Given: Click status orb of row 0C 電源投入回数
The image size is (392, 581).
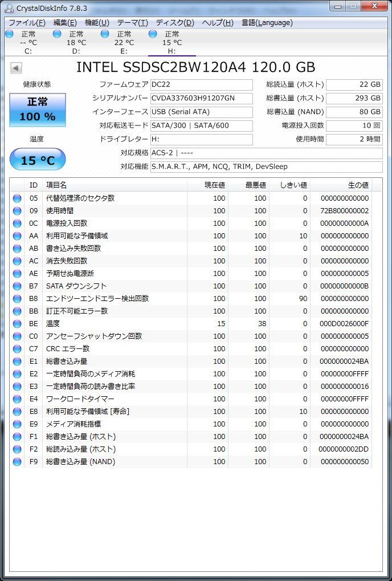Looking at the screenshot, I should tap(17, 224).
